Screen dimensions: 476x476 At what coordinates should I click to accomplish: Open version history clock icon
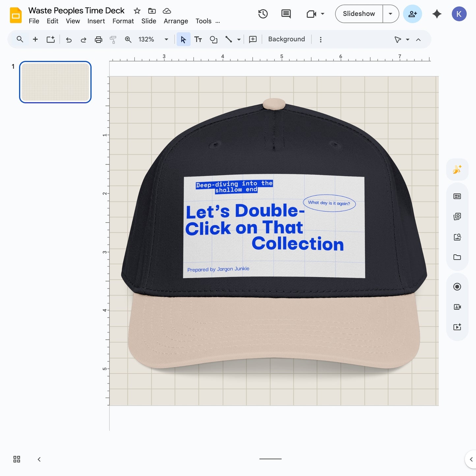[263, 14]
